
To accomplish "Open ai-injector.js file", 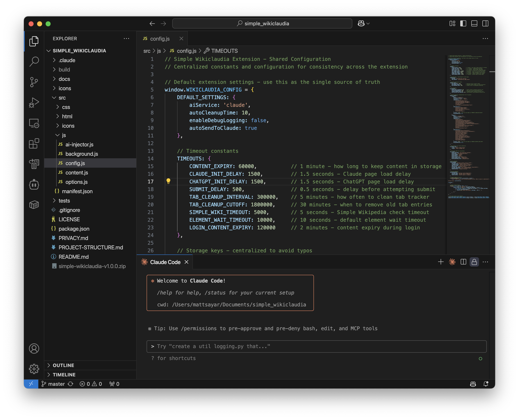I will point(90,144).
